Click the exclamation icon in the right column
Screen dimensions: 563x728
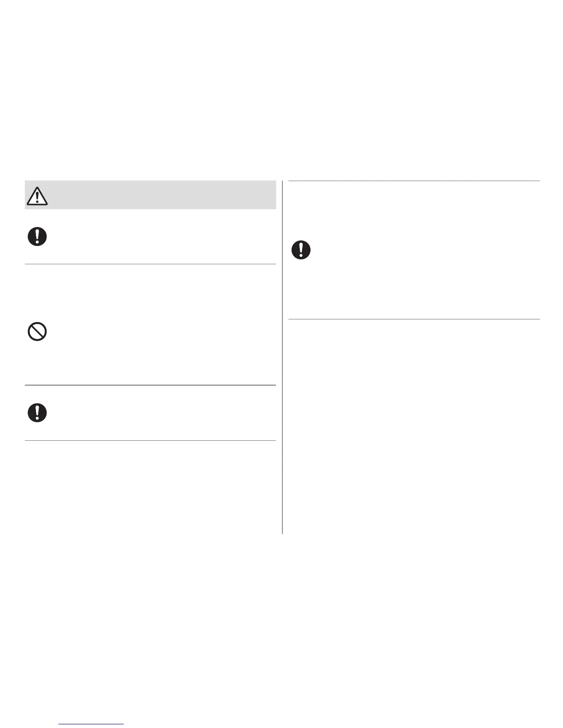pos(301,250)
